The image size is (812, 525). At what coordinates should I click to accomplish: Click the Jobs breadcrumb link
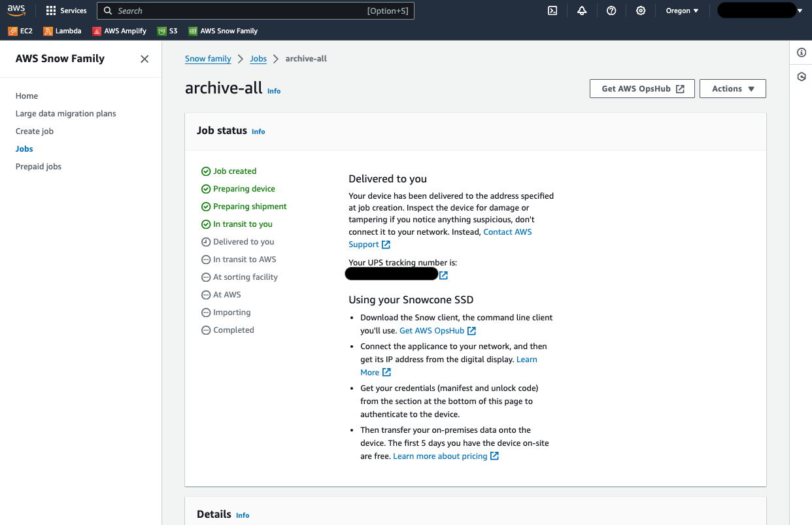258,59
